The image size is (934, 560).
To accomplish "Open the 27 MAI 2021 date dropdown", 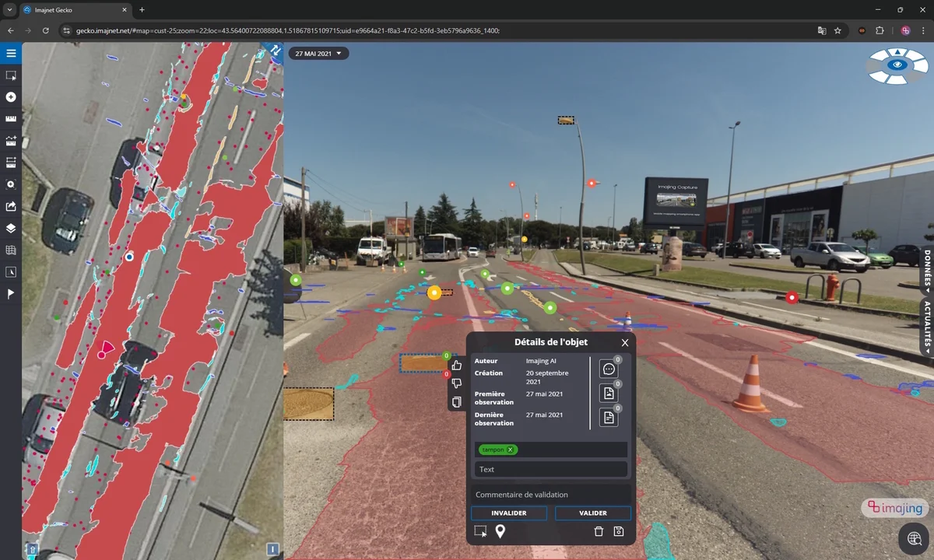I will click(x=318, y=54).
